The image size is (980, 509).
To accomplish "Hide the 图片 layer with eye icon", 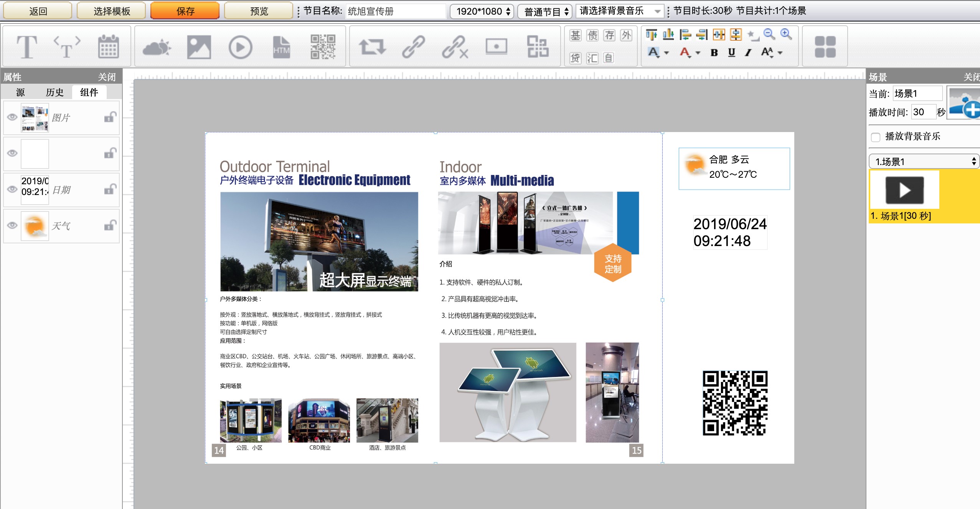I will click(12, 117).
